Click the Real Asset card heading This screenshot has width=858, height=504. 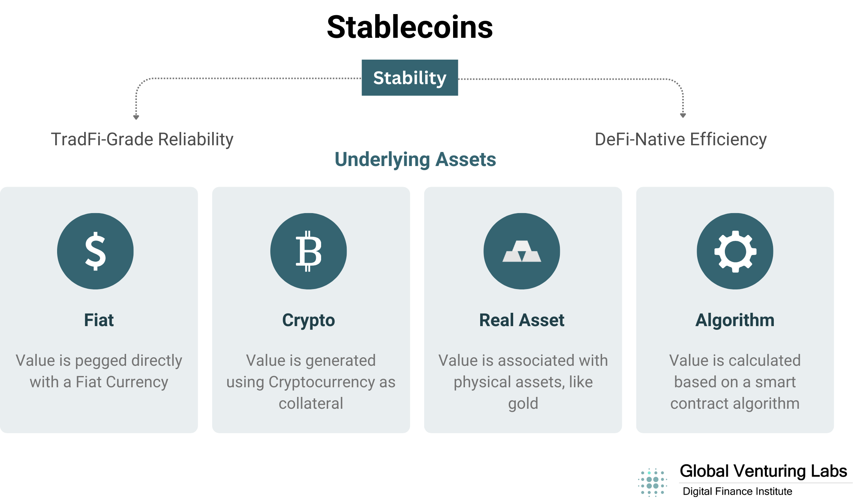[522, 320]
